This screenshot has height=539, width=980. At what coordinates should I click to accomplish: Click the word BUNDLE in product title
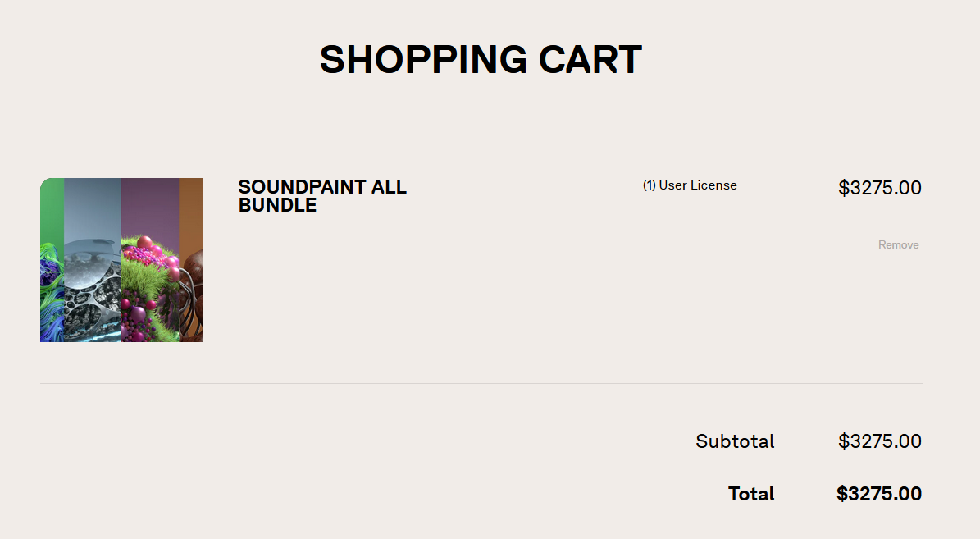point(277,205)
